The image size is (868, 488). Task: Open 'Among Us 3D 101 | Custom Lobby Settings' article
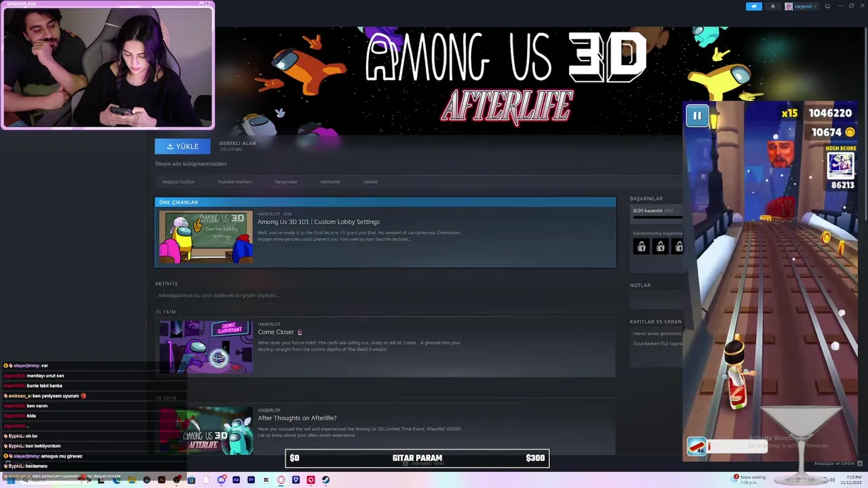click(x=319, y=222)
